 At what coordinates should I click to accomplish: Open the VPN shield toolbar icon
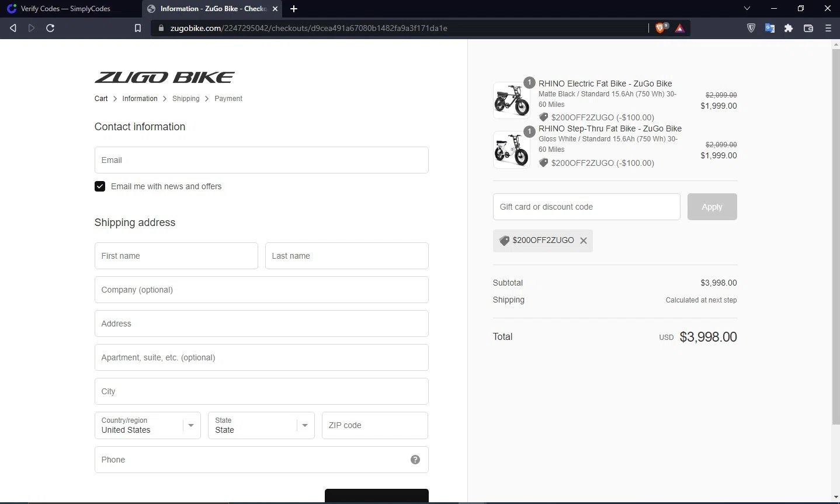(x=751, y=28)
